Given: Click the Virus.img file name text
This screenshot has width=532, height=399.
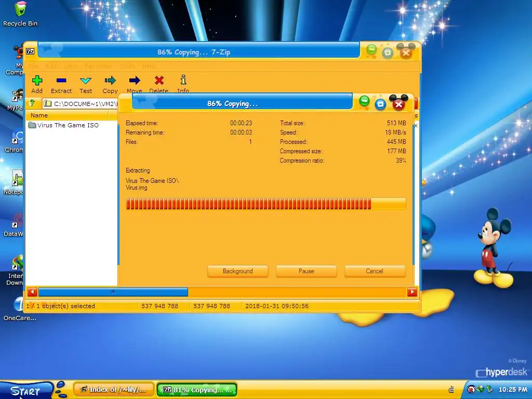Looking at the screenshot, I should coord(137,188).
